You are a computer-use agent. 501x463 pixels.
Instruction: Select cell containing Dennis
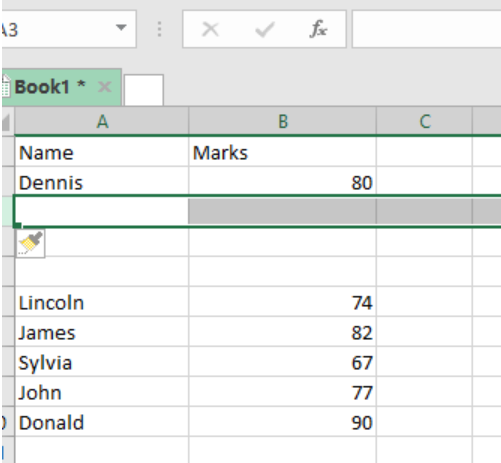(102, 182)
